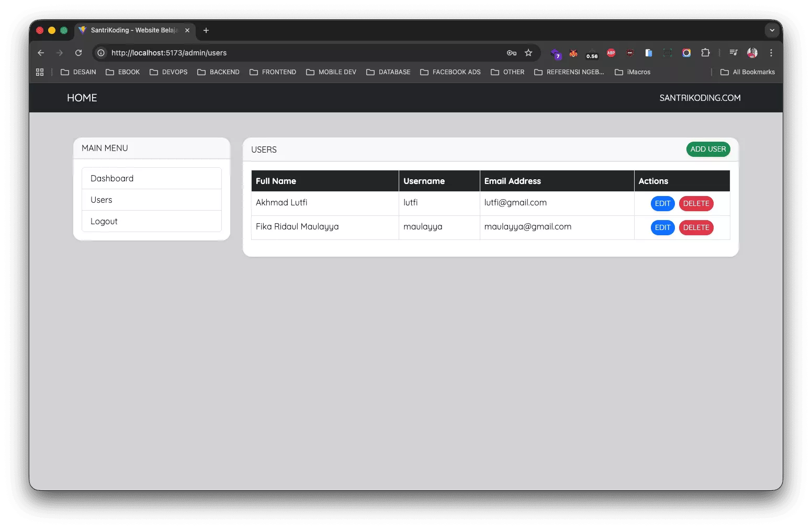The height and width of the screenshot is (529, 812).
Task: Open the MOBILE DEV bookmark folder
Action: (331, 72)
